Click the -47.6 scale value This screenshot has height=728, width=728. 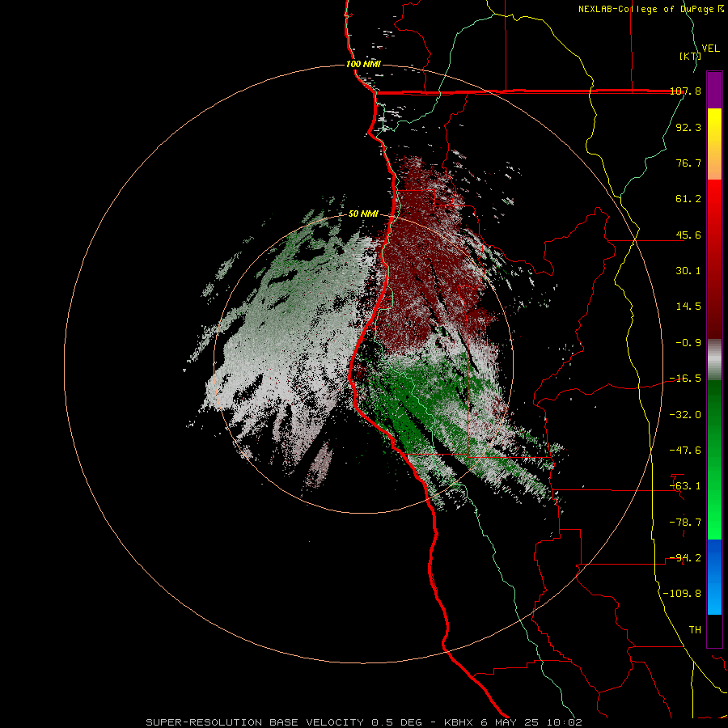[685, 451]
